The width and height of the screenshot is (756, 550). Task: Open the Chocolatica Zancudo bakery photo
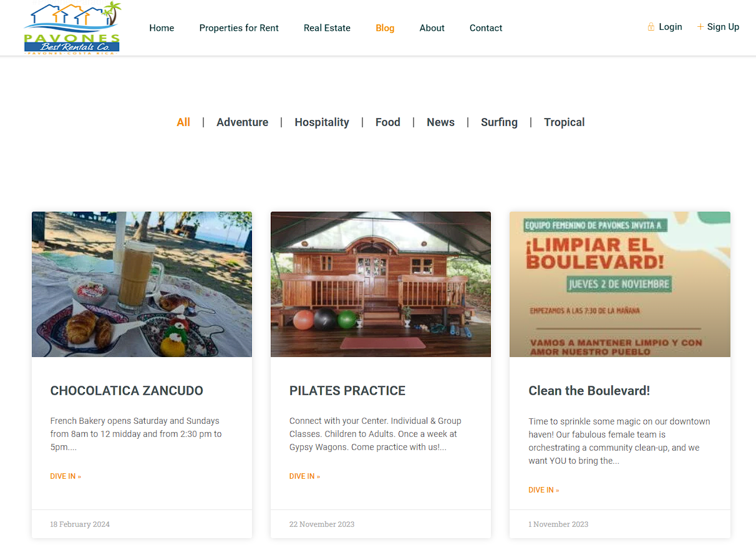pos(142,284)
